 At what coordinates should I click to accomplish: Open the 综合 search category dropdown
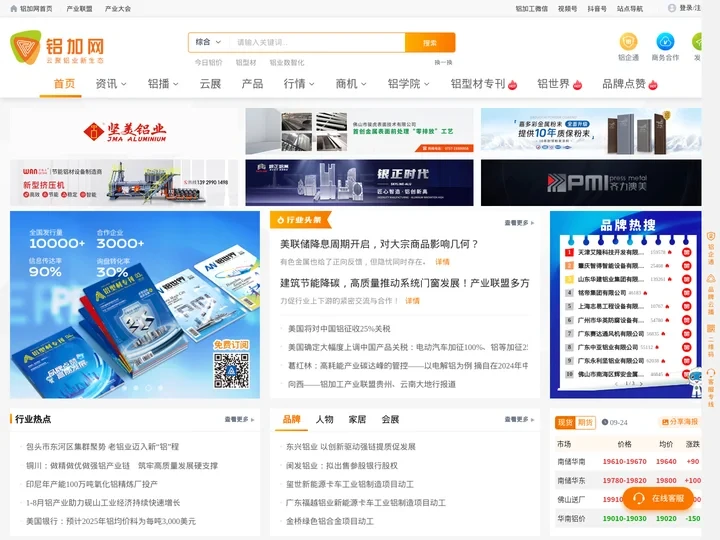[208, 42]
